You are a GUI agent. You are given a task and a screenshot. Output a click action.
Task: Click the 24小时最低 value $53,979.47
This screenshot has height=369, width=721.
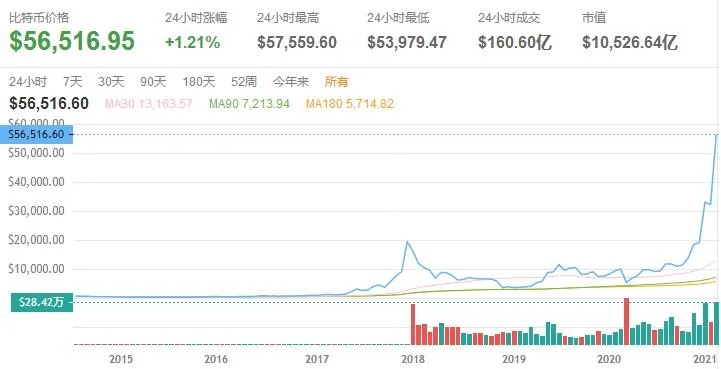tap(407, 42)
